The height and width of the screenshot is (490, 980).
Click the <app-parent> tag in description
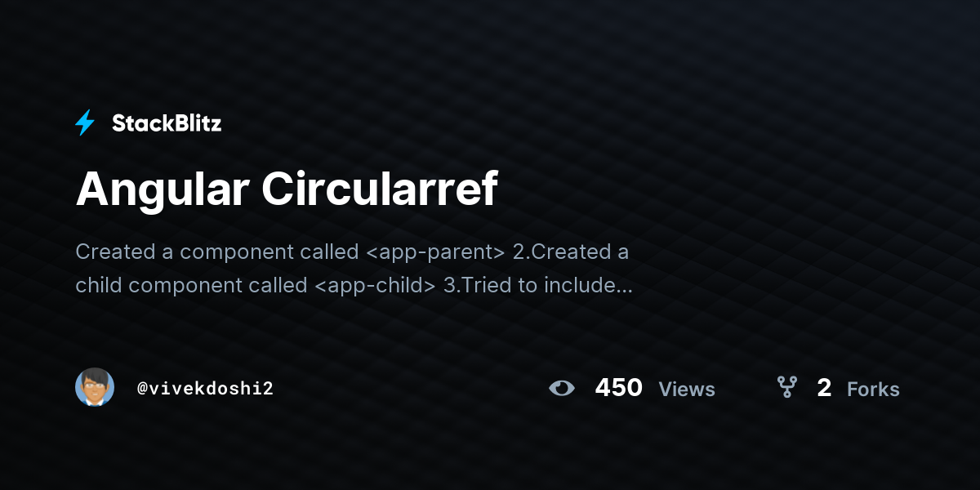[x=435, y=252]
